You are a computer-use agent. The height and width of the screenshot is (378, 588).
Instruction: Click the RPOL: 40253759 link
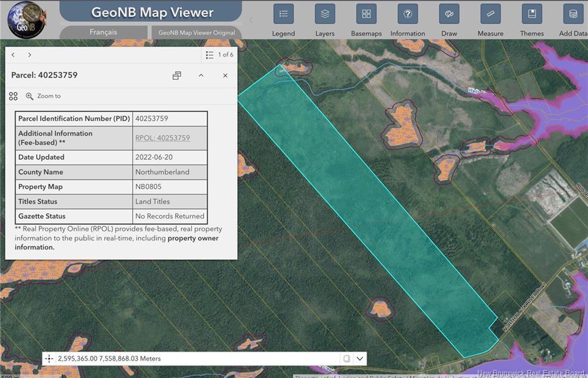(163, 138)
